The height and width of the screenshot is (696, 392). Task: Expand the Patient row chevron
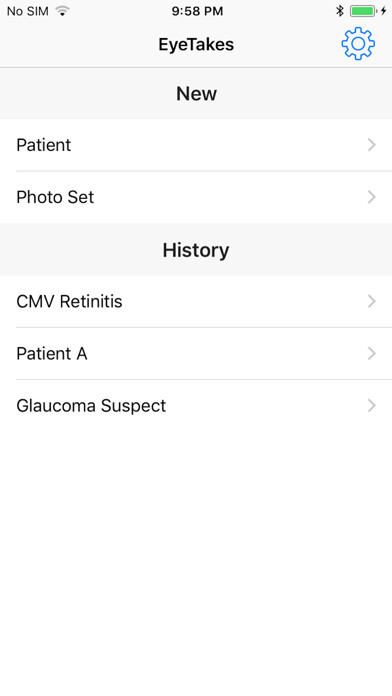[x=372, y=145]
